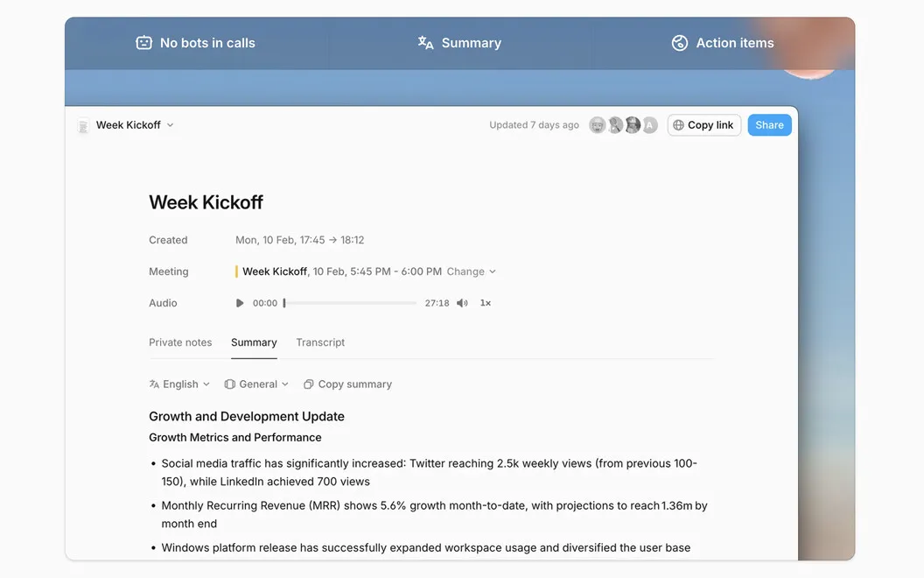Switch to the Private notes tab

(180, 342)
